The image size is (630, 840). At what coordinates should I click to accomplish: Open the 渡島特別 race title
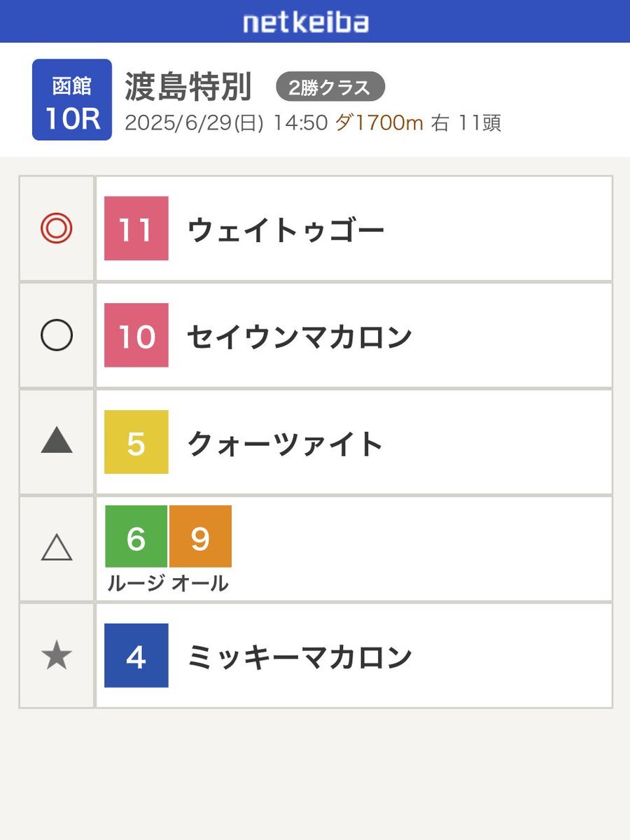click(188, 87)
